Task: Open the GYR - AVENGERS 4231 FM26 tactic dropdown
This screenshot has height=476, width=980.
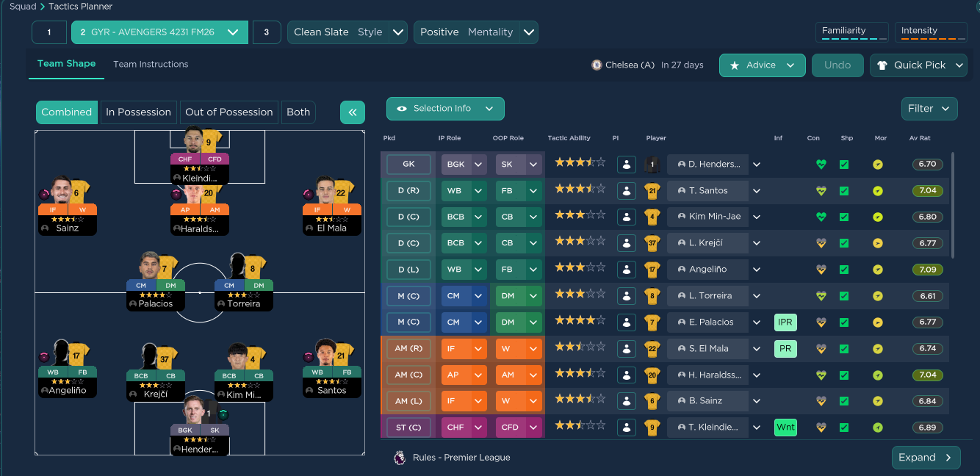Action: (x=159, y=32)
